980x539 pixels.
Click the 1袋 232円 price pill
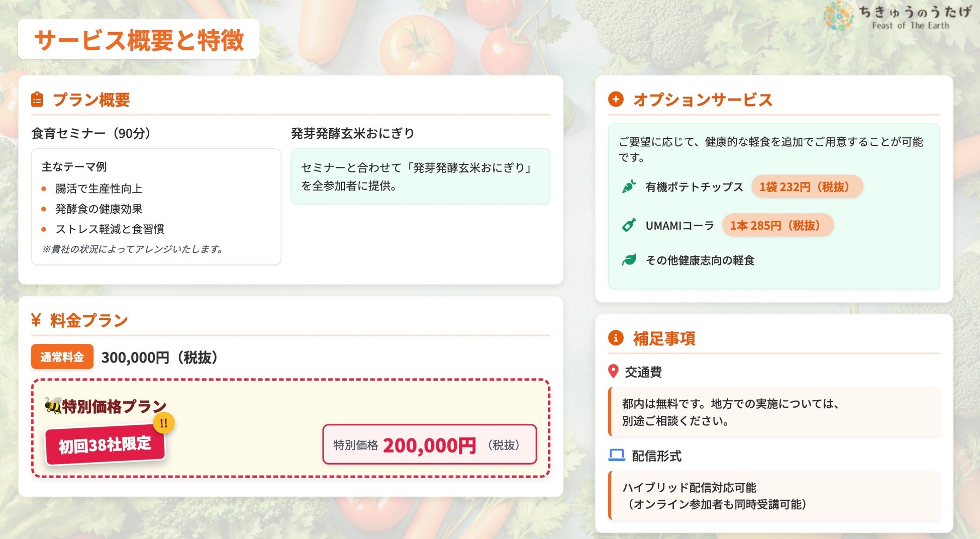807,187
